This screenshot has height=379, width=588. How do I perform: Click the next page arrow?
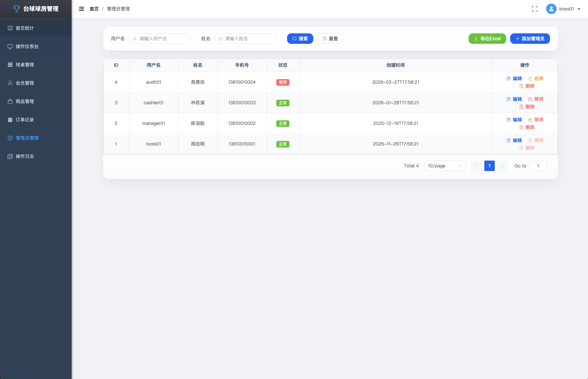point(503,166)
